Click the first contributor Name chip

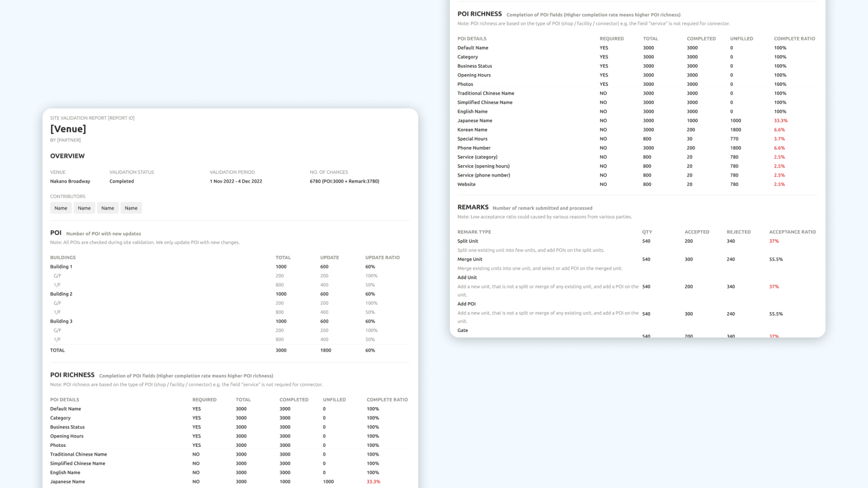pyautogui.click(x=61, y=208)
